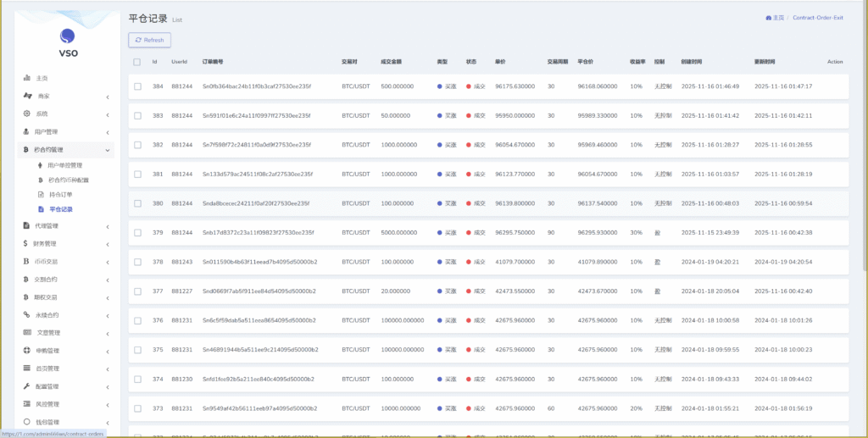Collapse the 秒合约管理 menu chevron
Viewport: 868px width, 438px height.
108,150
